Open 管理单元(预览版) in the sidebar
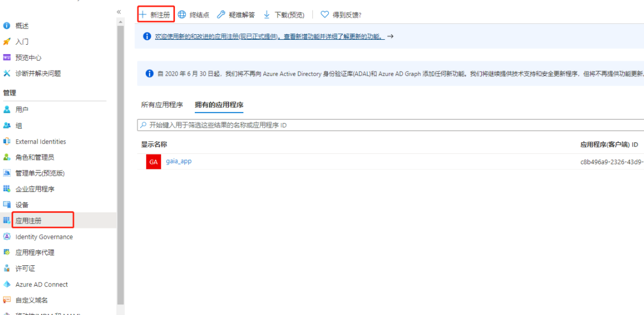The width and height of the screenshot is (644, 315). coord(40,173)
